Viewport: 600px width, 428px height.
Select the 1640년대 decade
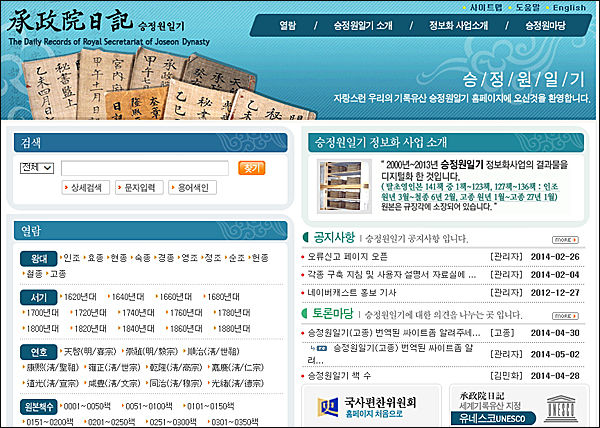point(128,297)
